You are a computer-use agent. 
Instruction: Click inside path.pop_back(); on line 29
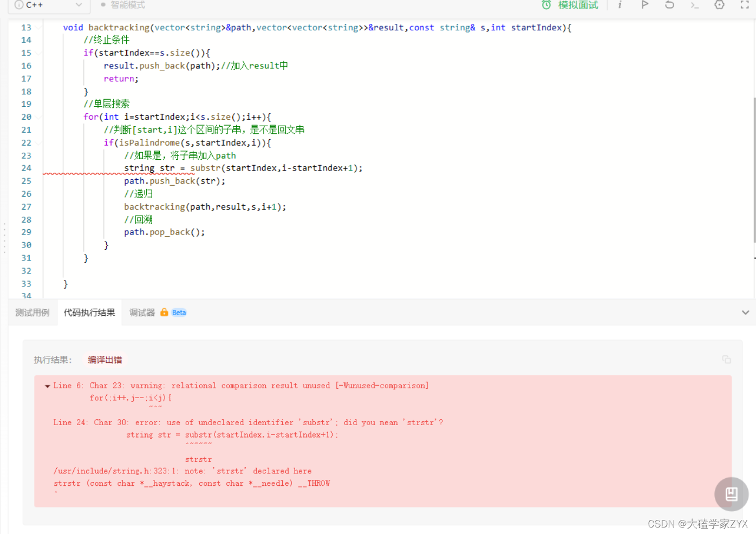coord(165,232)
